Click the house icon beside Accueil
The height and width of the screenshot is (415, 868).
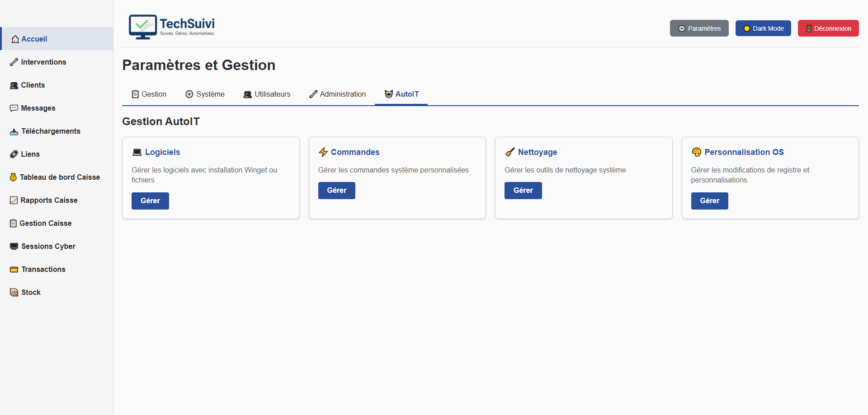(15, 39)
